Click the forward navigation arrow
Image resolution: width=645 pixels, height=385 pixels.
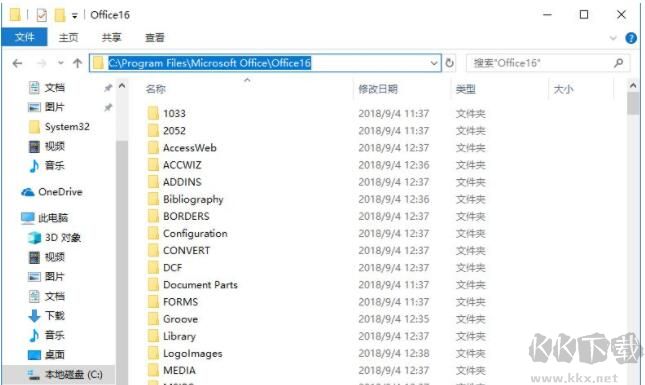[42, 63]
